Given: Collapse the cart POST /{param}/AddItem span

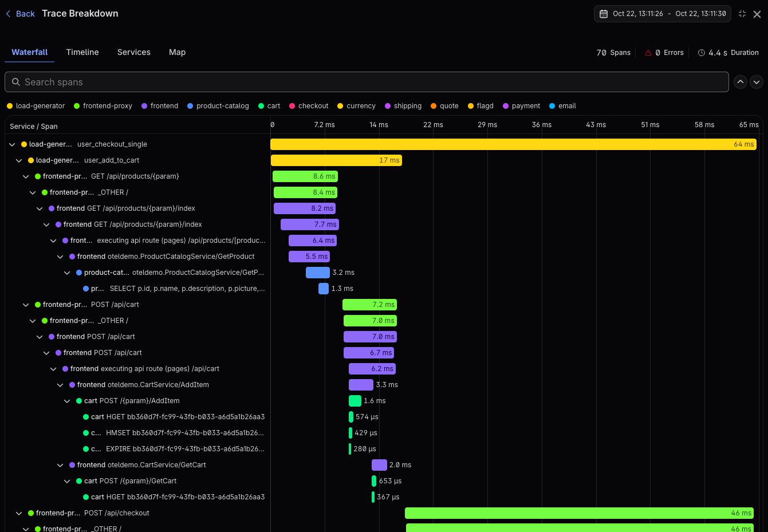Looking at the screenshot, I should tap(67, 401).
